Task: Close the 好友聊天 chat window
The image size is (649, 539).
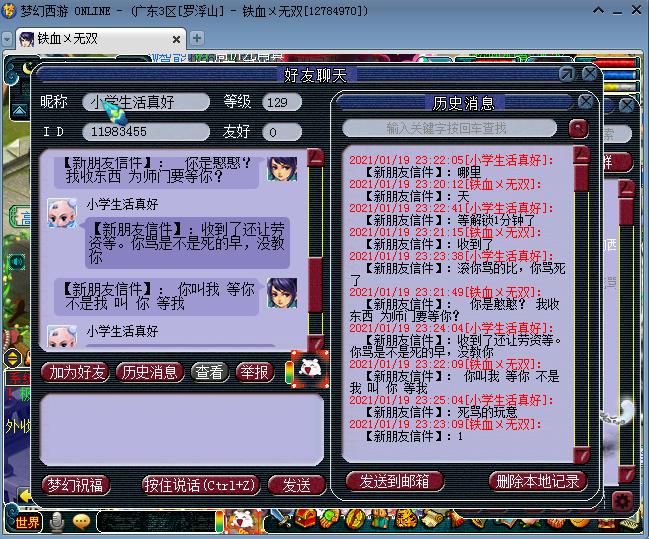Action: [589, 75]
